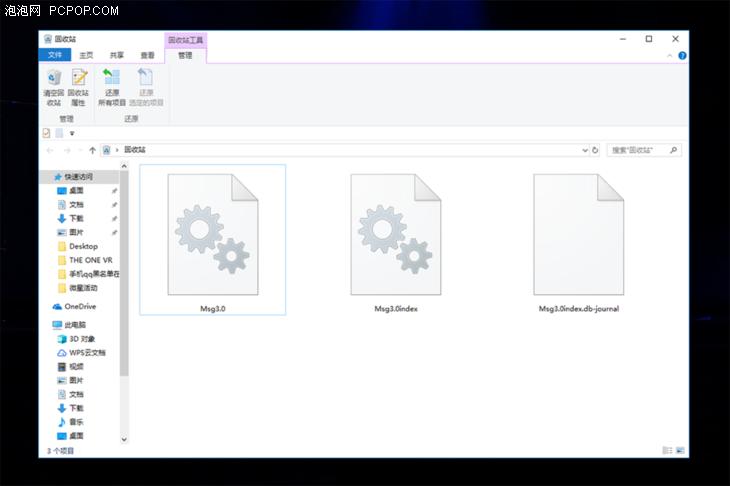Switch to large icons view in status bar

679,451
